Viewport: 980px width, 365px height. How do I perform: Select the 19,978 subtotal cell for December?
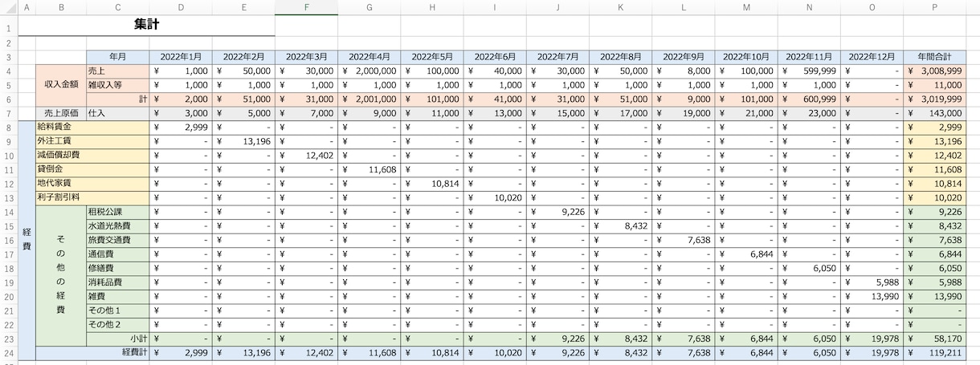pos(872,339)
